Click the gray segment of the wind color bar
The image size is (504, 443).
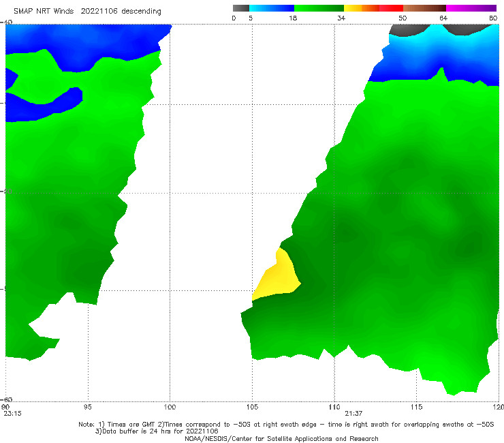[240, 8]
